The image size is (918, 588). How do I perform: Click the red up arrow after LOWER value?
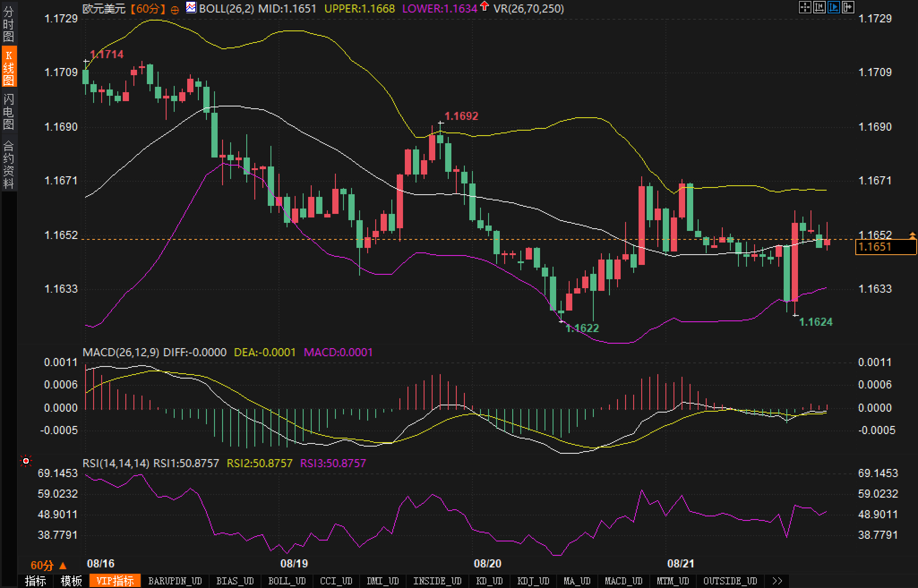pyautogui.click(x=485, y=6)
